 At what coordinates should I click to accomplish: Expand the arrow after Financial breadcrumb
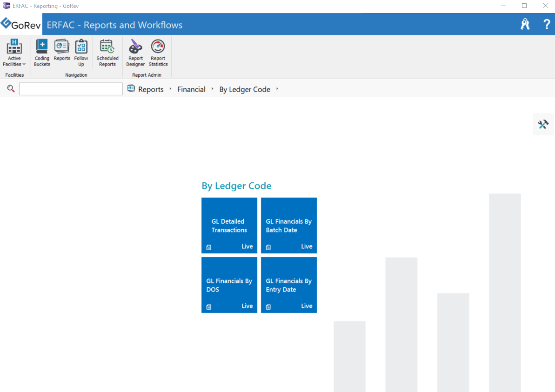point(212,89)
